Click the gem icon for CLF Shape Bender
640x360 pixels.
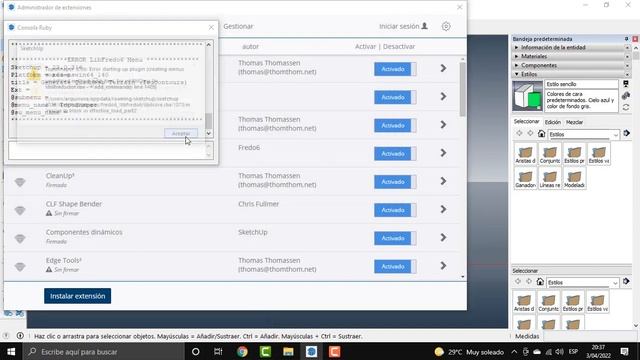click(20, 210)
